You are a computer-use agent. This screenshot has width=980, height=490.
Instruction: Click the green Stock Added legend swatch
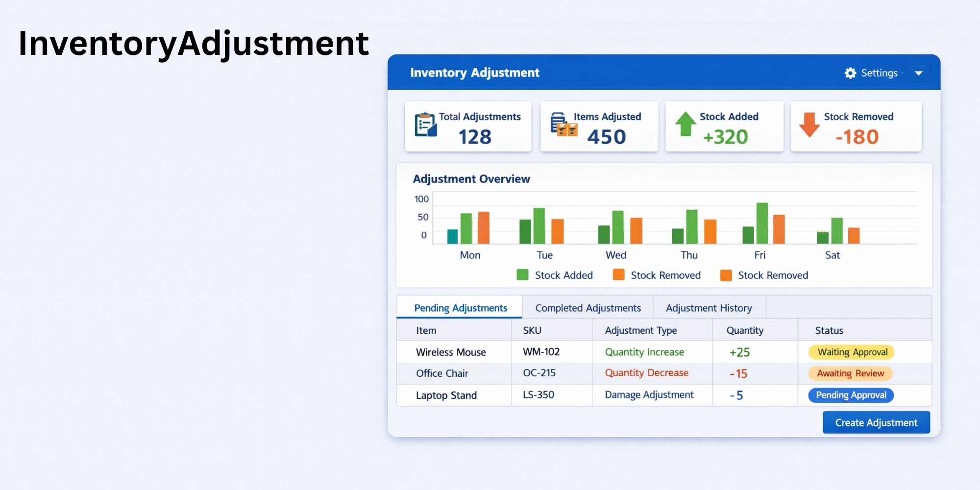pyautogui.click(x=522, y=275)
